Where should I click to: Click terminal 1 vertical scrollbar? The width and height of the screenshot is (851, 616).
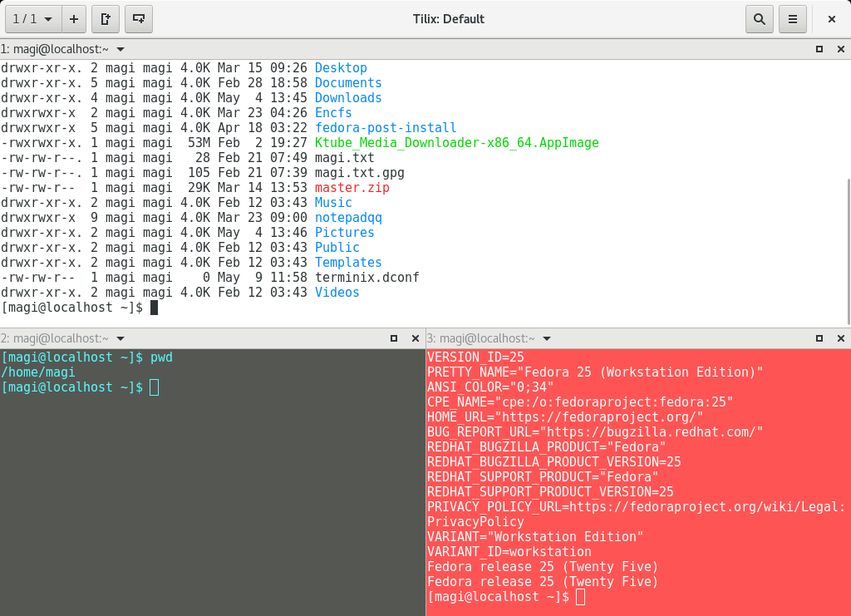click(x=849, y=251)
